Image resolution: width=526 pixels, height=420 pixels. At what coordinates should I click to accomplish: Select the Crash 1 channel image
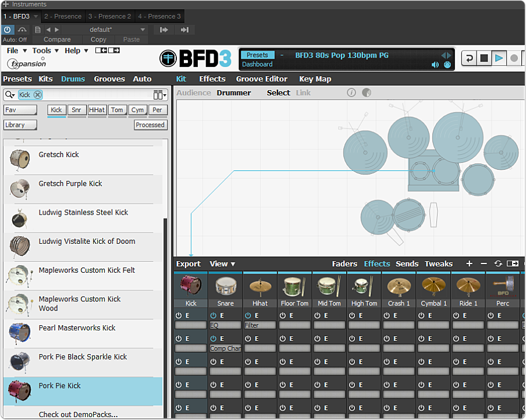[399, 287]
